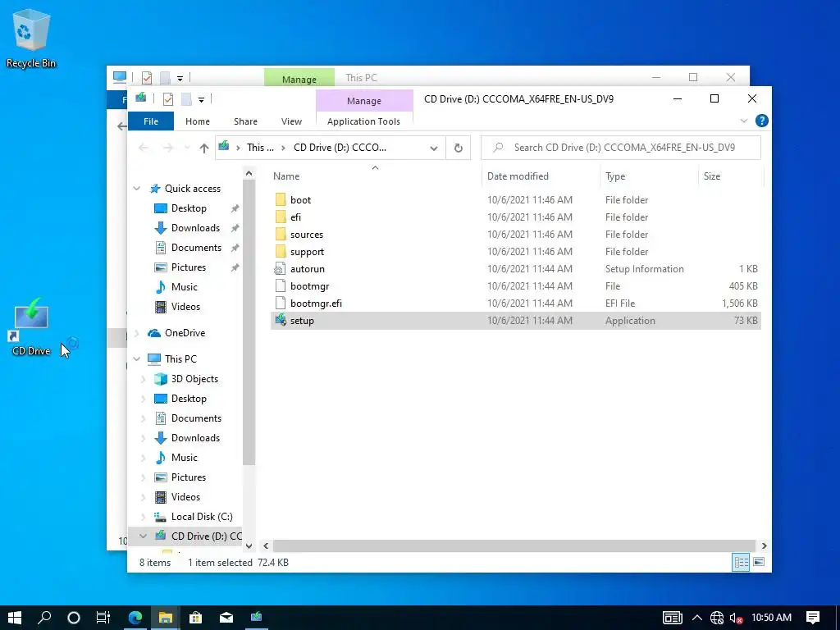
Task: Open the Customize Quick Access Toolbar arrow
Action: click(202, 99)
